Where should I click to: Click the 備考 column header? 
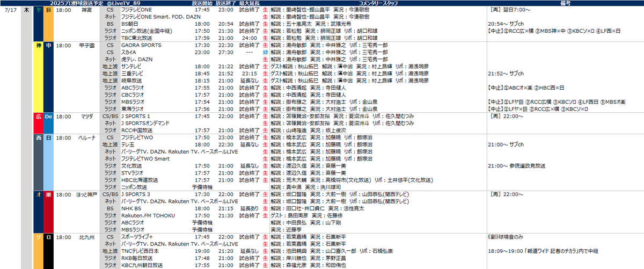coord(565,3)
